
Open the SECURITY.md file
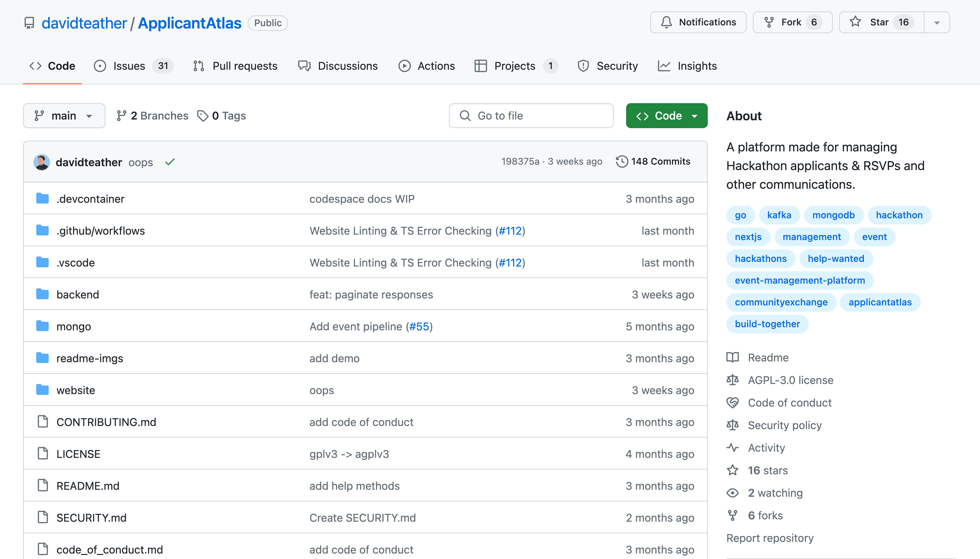91,518
